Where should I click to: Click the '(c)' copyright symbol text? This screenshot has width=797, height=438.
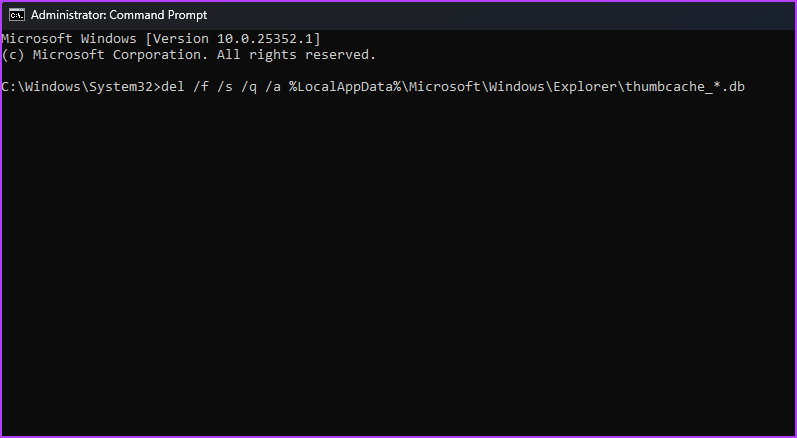(x=13, y=55)
